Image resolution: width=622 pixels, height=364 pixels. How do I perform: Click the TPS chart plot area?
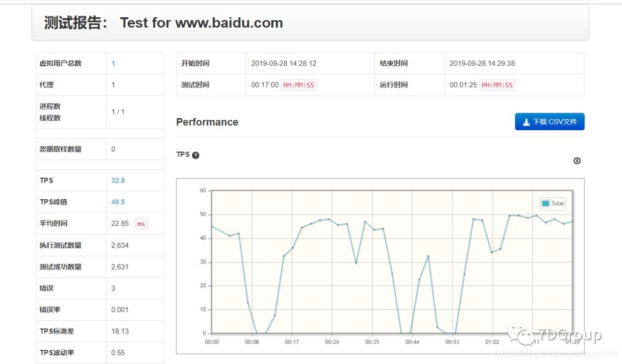point(392,261)
